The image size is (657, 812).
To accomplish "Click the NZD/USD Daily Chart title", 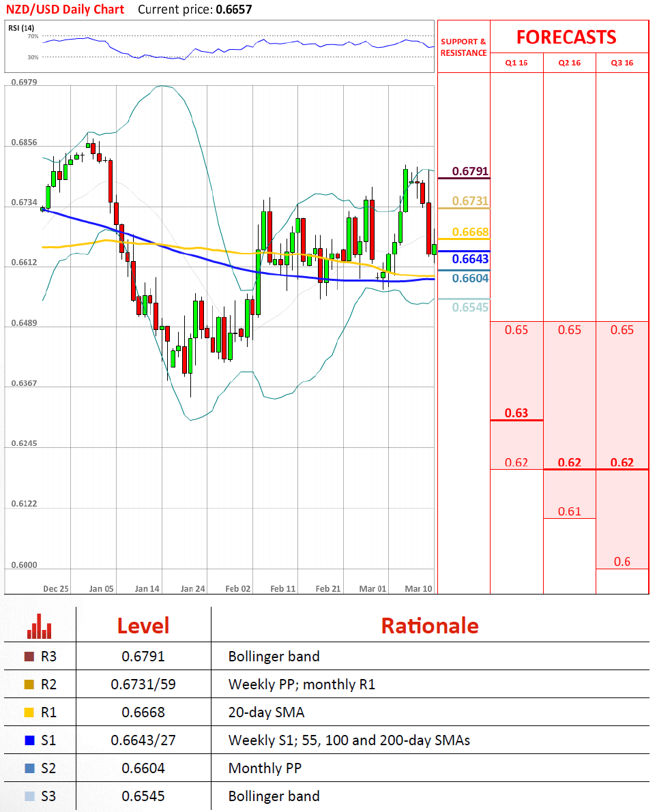I will 65,10.
